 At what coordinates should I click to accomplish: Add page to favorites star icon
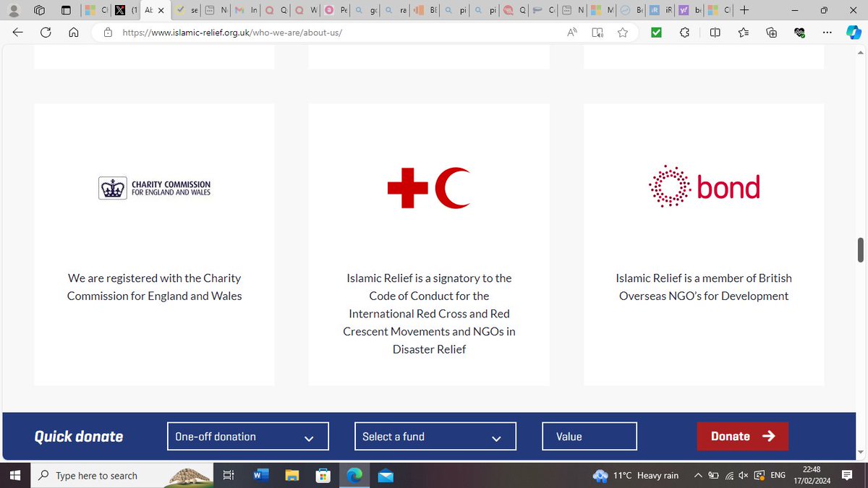623,33
